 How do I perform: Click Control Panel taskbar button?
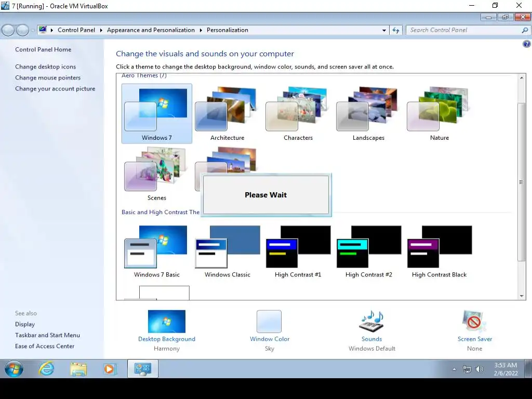click(142, 369)
